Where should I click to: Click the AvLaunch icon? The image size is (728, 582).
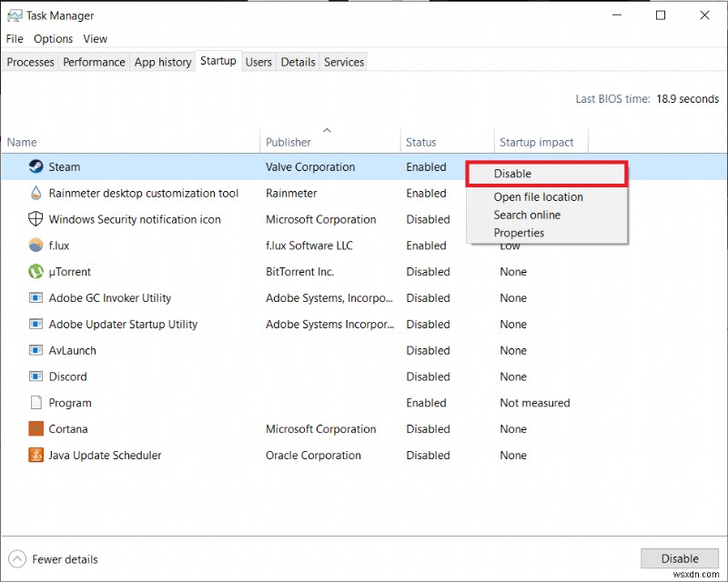tap(34, 350)
